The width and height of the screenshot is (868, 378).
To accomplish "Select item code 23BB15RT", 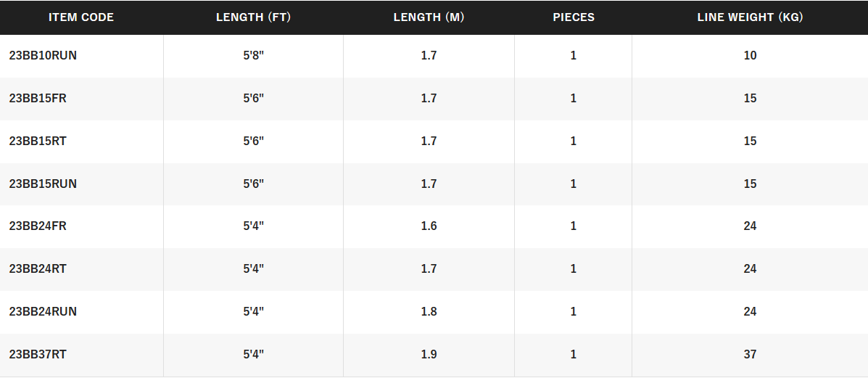I will click(x=38, y=141).
